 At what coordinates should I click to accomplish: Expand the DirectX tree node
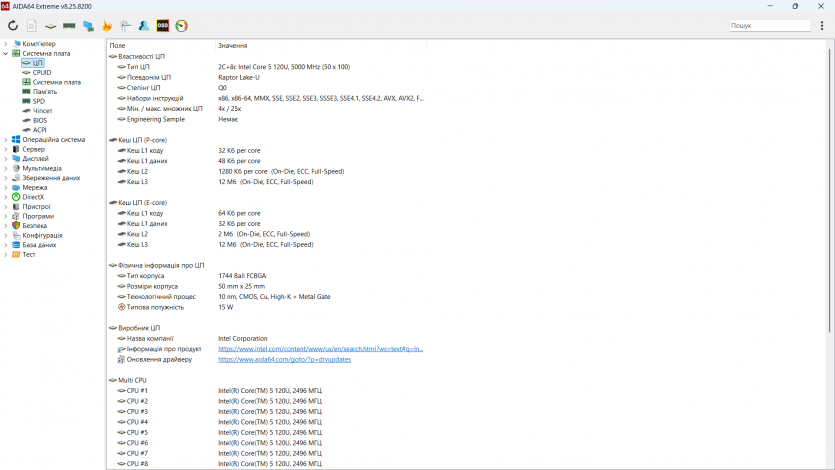tap(5, 197)
